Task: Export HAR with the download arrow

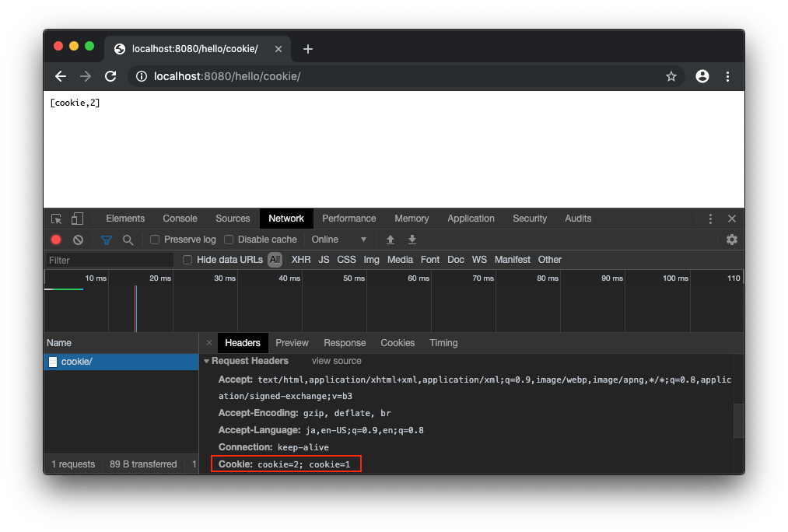Action: tap(412, 240)
